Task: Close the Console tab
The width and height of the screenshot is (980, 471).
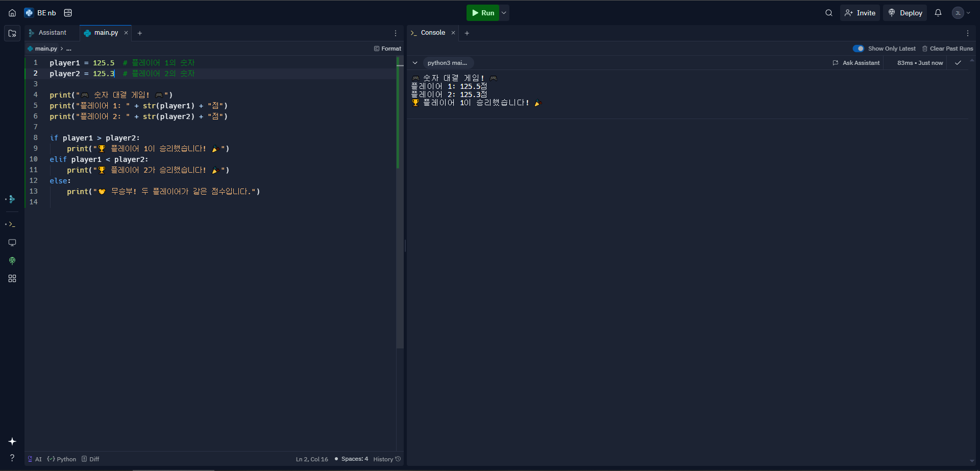Action: (453, 33)
